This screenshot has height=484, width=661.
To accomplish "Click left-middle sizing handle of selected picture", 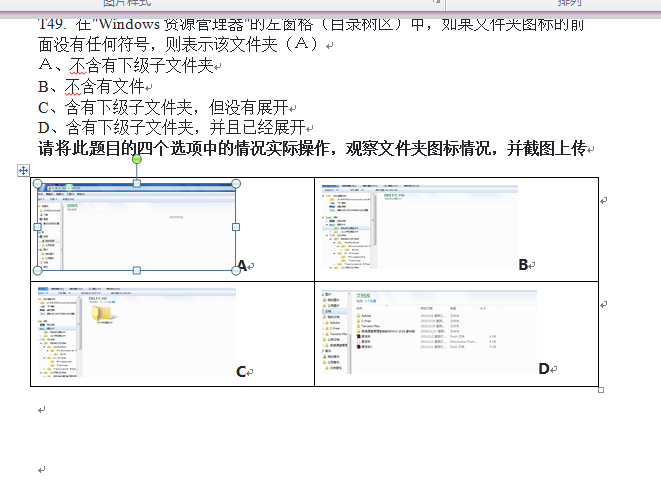I will coord(38,227).
